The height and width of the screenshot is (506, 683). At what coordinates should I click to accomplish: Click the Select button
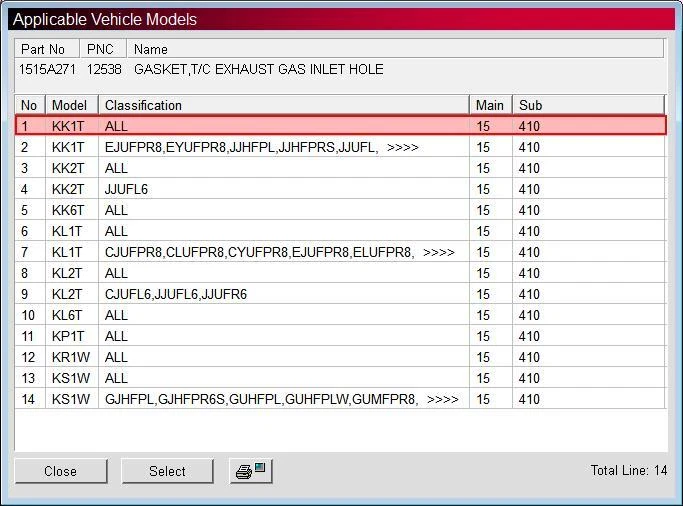(167, 471)
